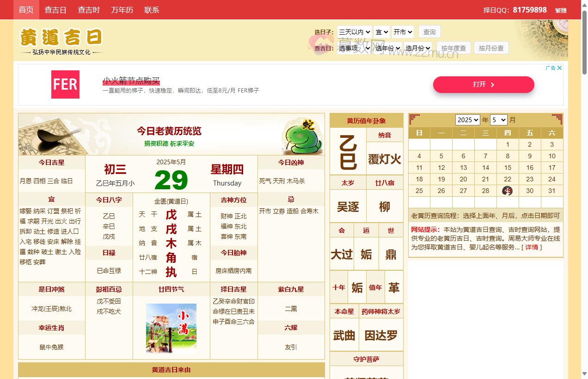This screenshot has width=588, height=379.
Task: Open the 万年历 navigation tab
Action: [x=122, y=10]
